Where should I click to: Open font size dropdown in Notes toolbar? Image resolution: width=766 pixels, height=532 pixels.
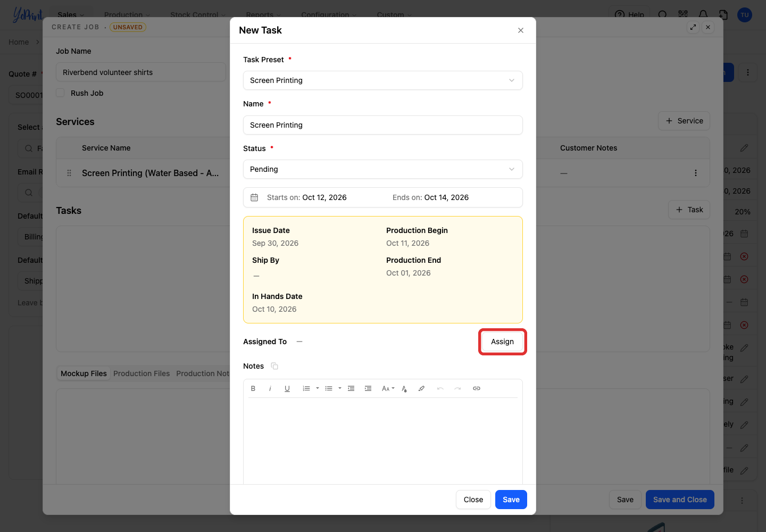(x=388, y=388)
